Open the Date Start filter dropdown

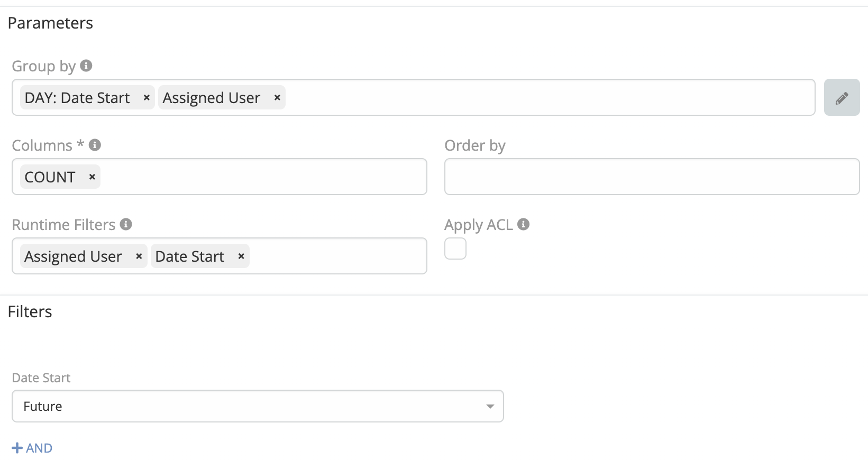[x=257, y=406]
